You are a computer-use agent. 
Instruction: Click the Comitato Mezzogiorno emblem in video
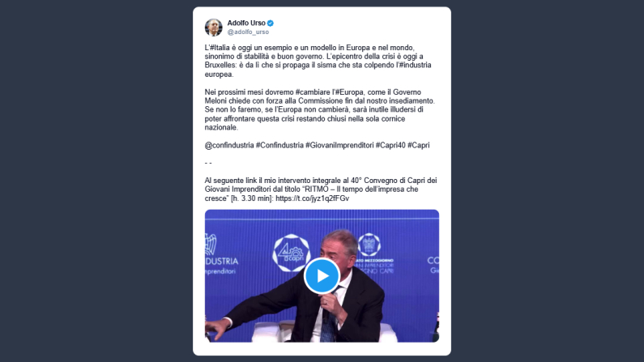coord(369,245)
